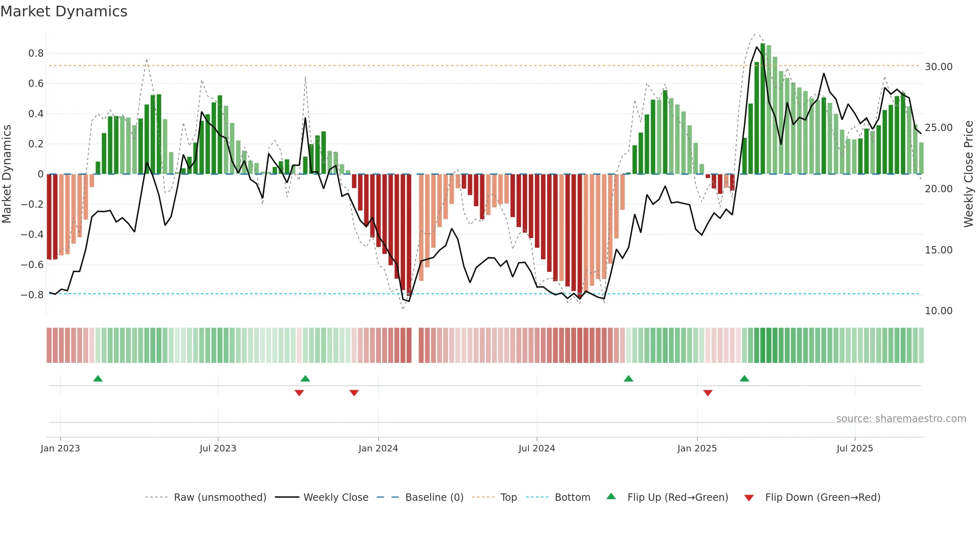
Task: Click the 20.00 price axis label
Action: pyautogui.click(x=939, y=189)
